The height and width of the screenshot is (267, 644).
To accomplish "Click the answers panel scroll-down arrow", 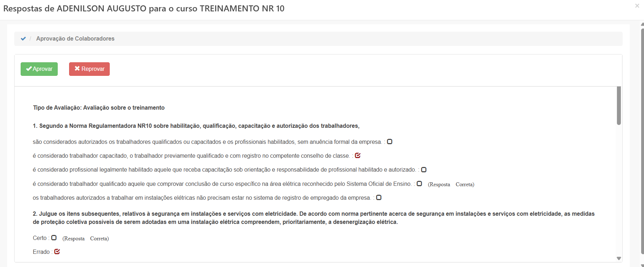I will 619,258.
